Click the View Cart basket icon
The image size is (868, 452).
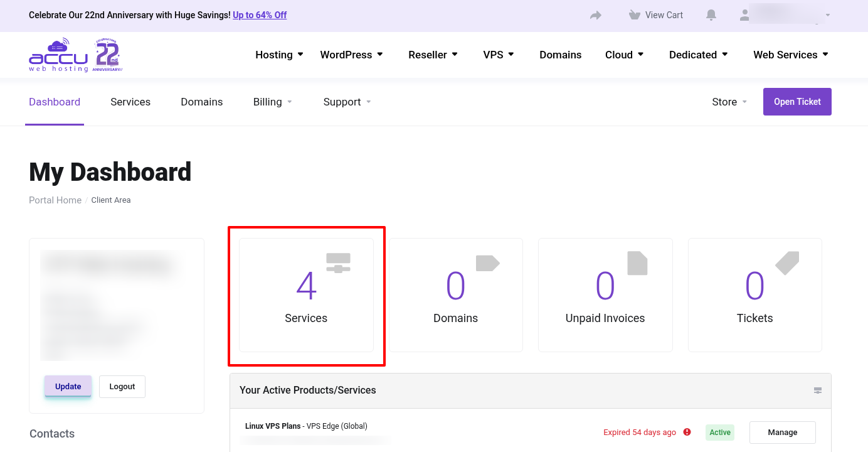635,15
